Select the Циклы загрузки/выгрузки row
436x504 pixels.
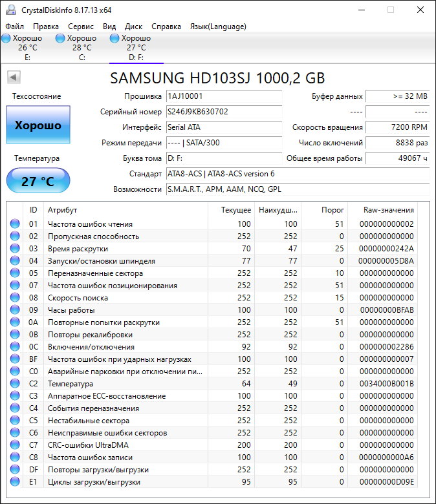click(212, 482)
